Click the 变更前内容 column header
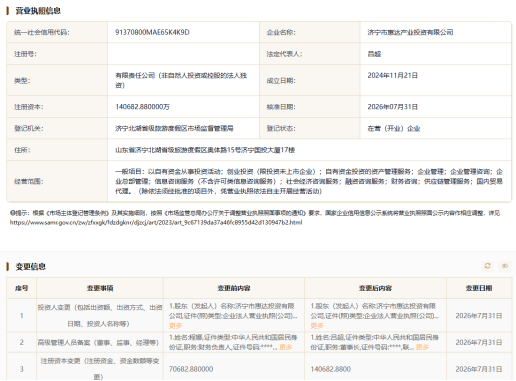The width and height of the screenshot is (516, 381). 234,288
